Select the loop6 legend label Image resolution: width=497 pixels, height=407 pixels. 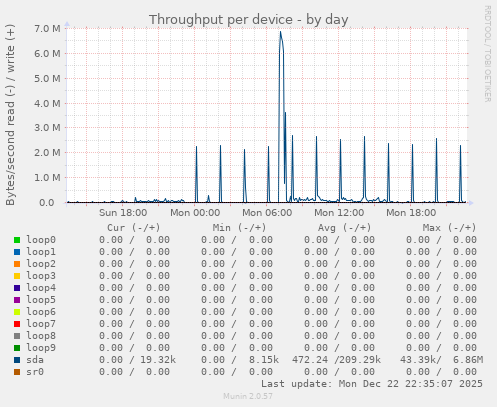pos(41,312)
